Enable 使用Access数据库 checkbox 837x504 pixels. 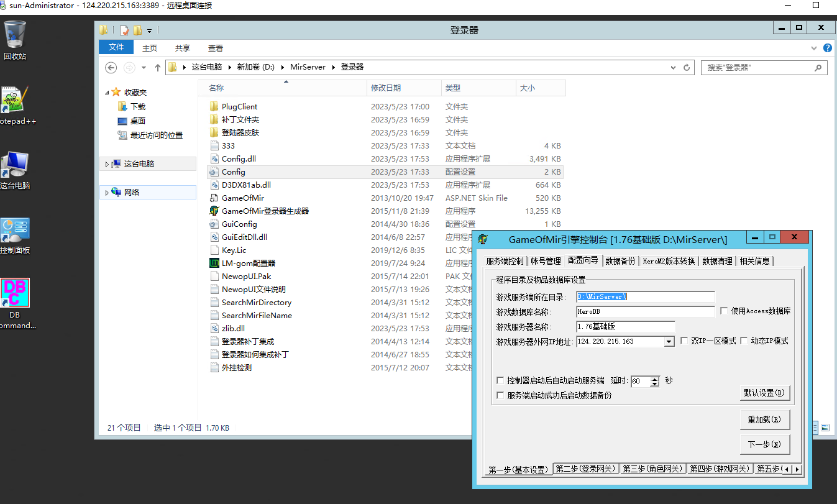click(x=724, y=311)
